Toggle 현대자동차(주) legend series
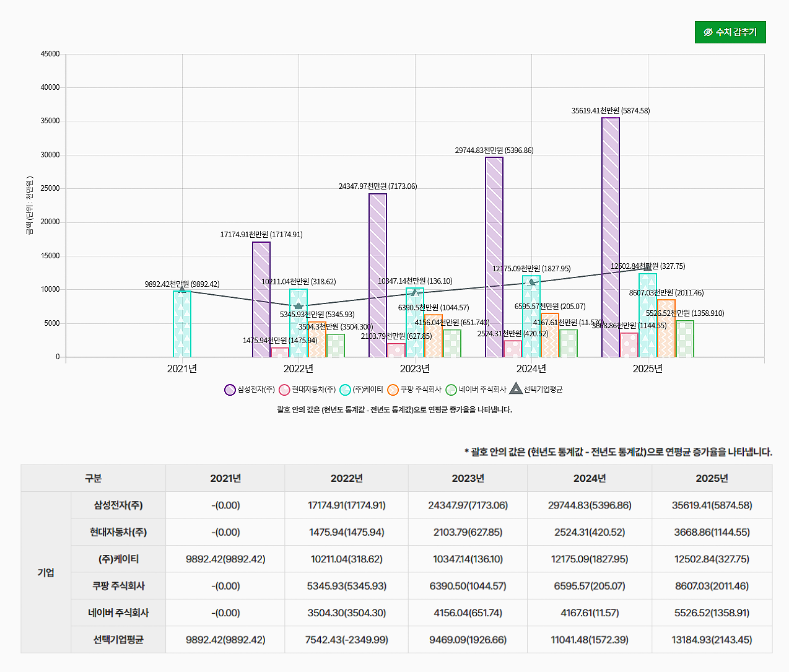The width and height of the screenshot is (789, 672). point(307,390)
